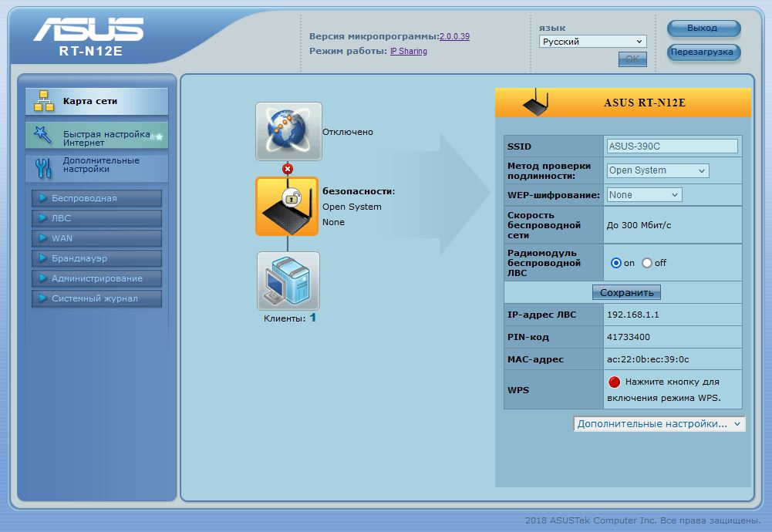This screenshot has width=772, height=532.
Task: Click the router image in header panel
Action: click(x=536, y=103)
